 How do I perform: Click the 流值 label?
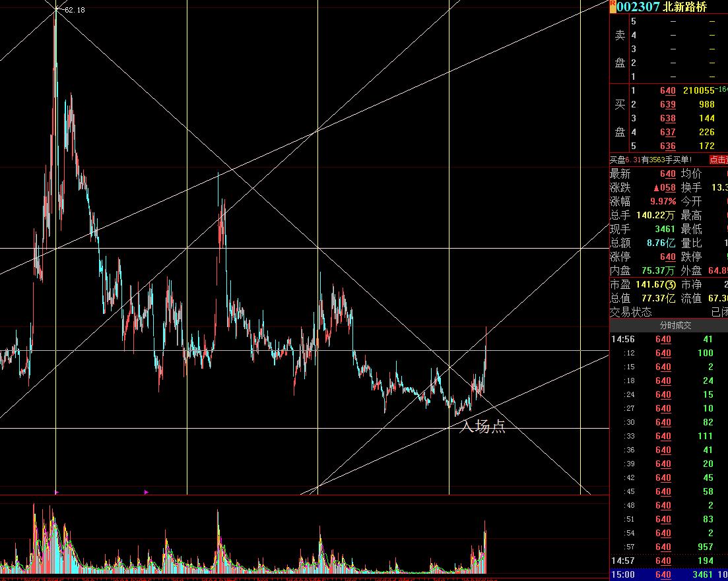(x=691, y=298)
